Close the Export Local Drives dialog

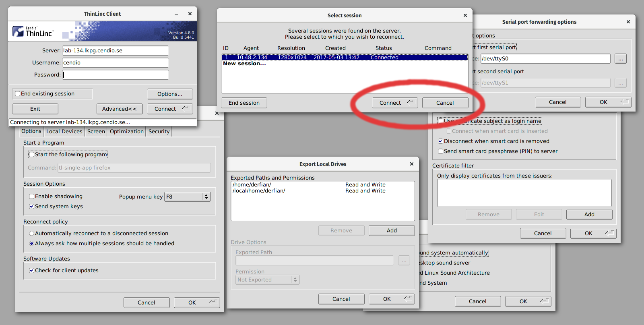(412, 164)
